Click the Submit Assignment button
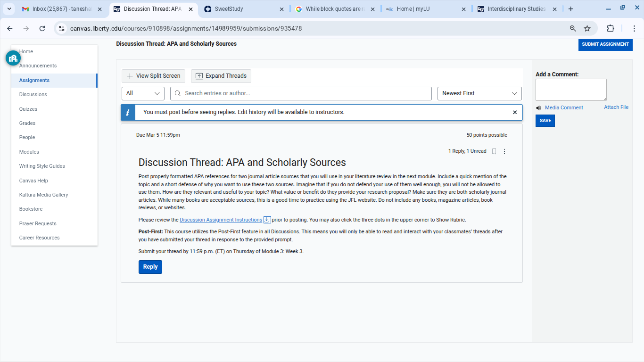This screenshot has height=362, width=644. 605,44
